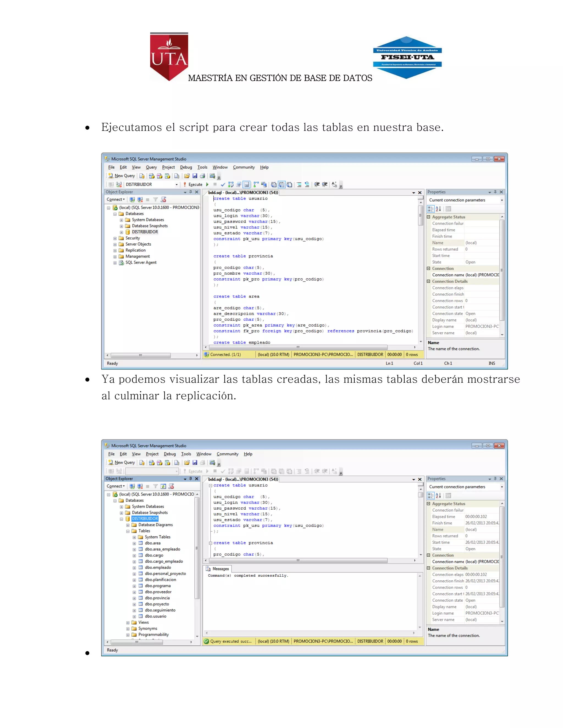Select dbo.proveedor table in lower Object Explorer
Image resolution: width=563 pixels, height=728 pixels.
[158, 592]
